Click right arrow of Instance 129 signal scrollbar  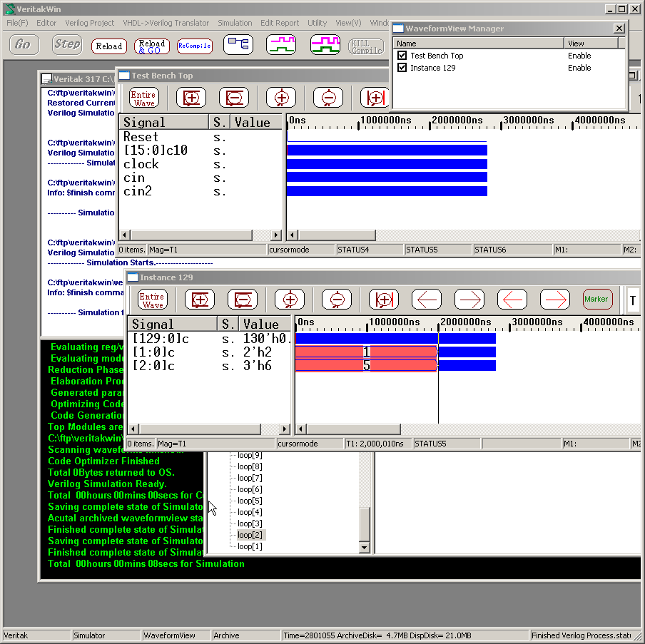point(285,429)
